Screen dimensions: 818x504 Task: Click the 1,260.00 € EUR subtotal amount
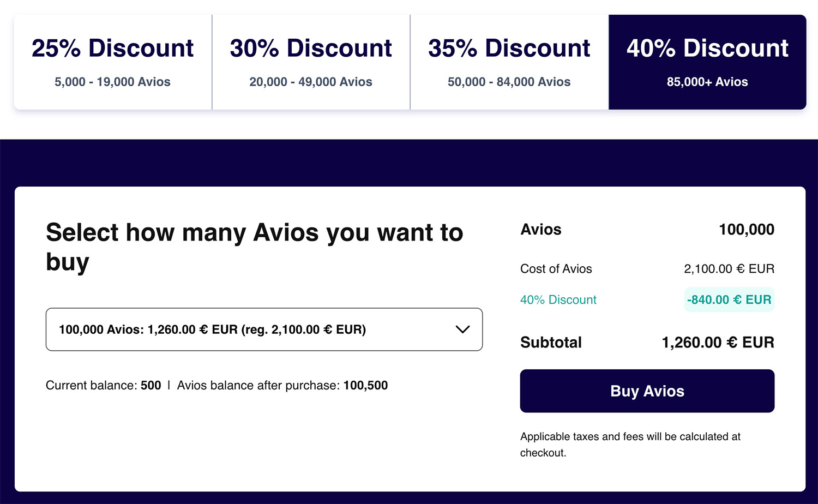(718, 343)
